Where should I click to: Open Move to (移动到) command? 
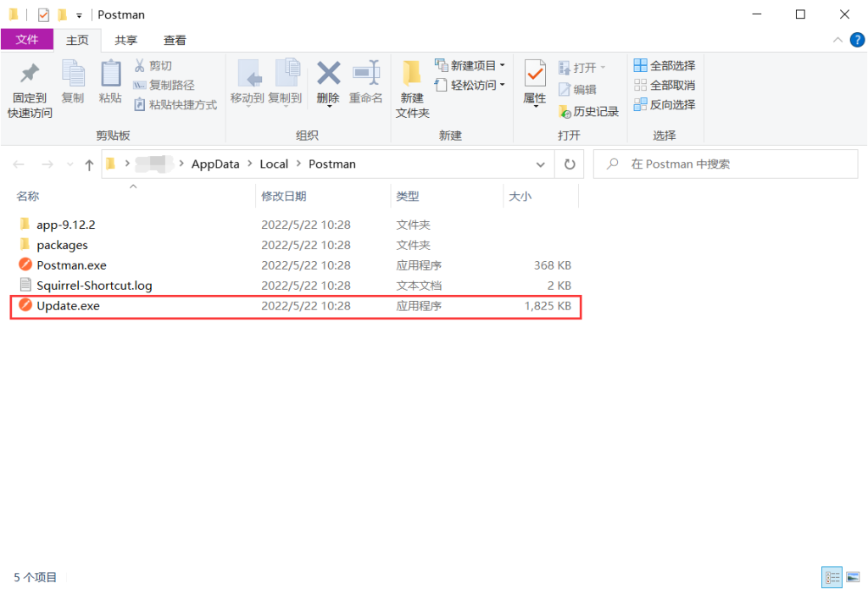(x=248, y=82)
